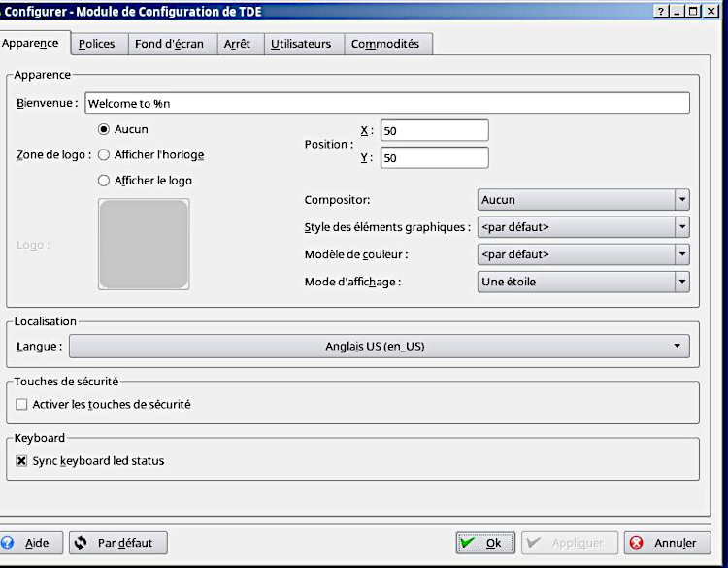This screenshot has height=568, width=728.
Task: Click the Bienvenue greeting text field
Action: coord(386,103)
